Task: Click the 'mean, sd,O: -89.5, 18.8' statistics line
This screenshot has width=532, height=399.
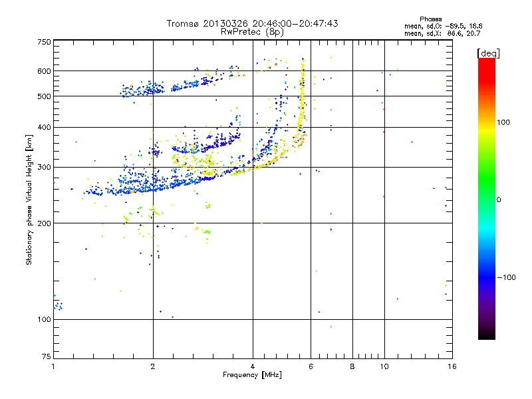Action: pyautogui.click(x=443, y=26)
